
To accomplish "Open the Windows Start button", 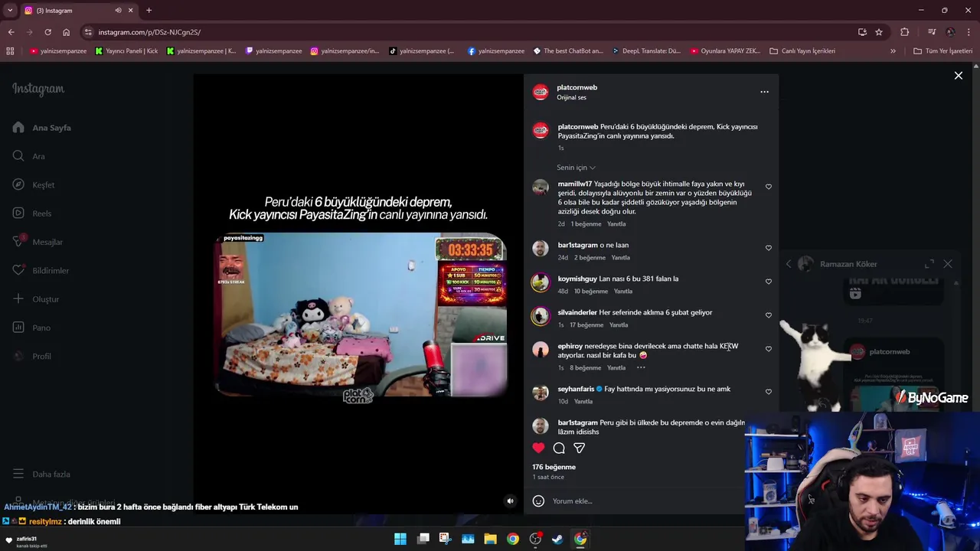I will (x=400, y=539).
